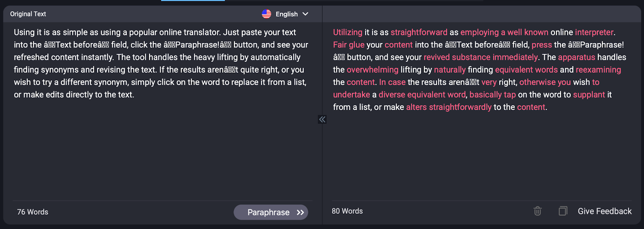Click the blue progress bar at top
The width and height of the screenshot is (644, 229).
click(x=193, y=0)
